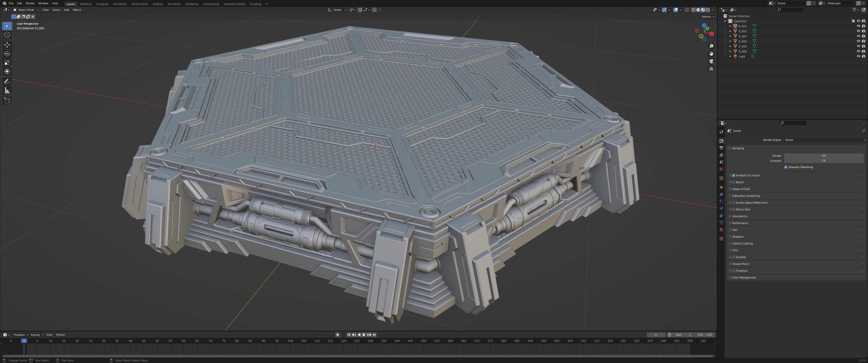Open Modifier properties wrench tab
Viewport: 868px width, 363px height.
[x=721, y=194]
